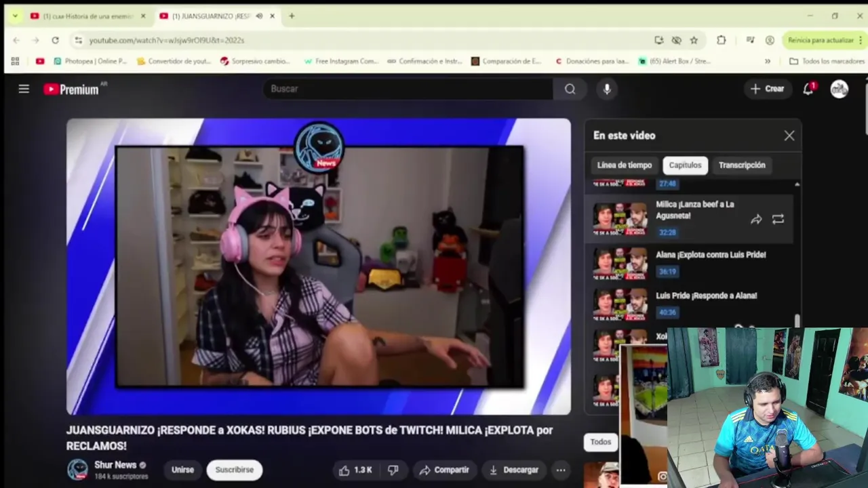Viewport: 868px width, 488px height.
Task: Click the 40:36 chapter timestamp
Action: click(x=667, y=312)
